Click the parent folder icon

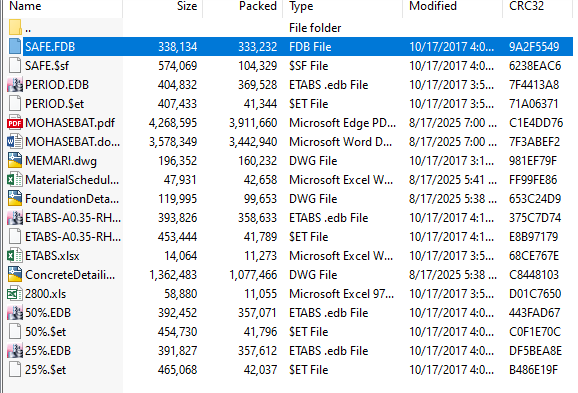[15, 28]
